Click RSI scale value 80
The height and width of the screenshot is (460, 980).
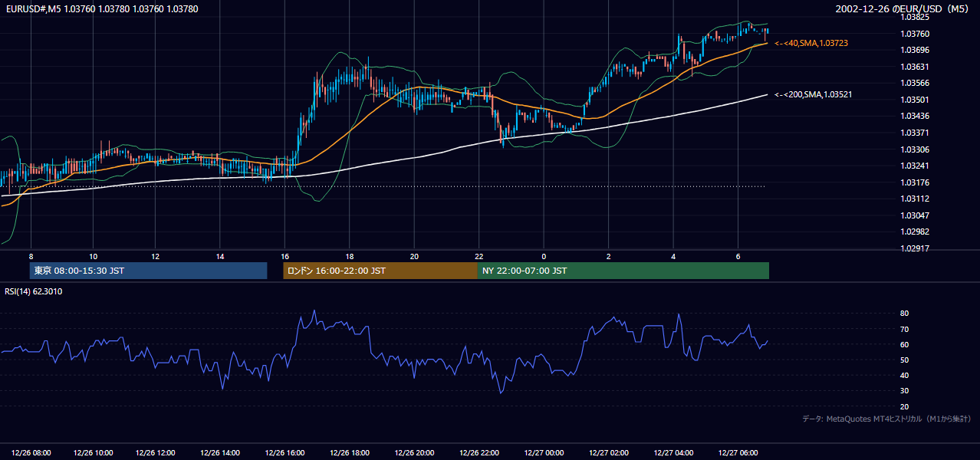(x=905, y=314)
